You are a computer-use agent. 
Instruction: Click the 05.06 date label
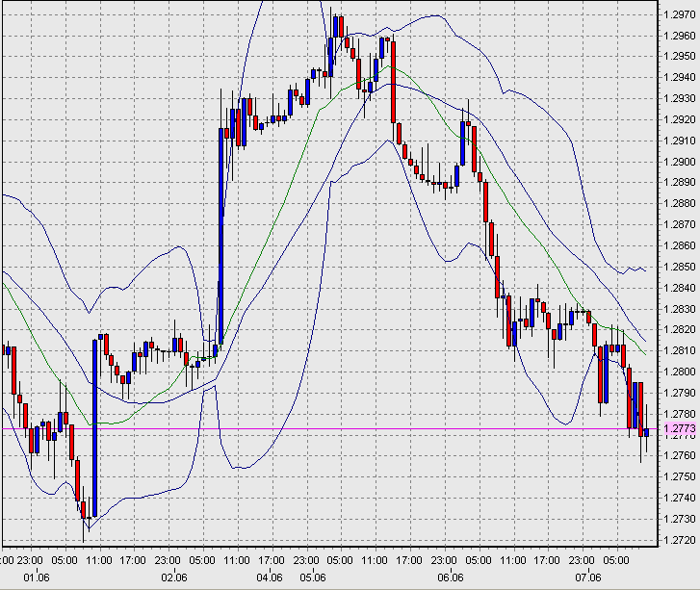pyautogui.click(x=313, y=577)
